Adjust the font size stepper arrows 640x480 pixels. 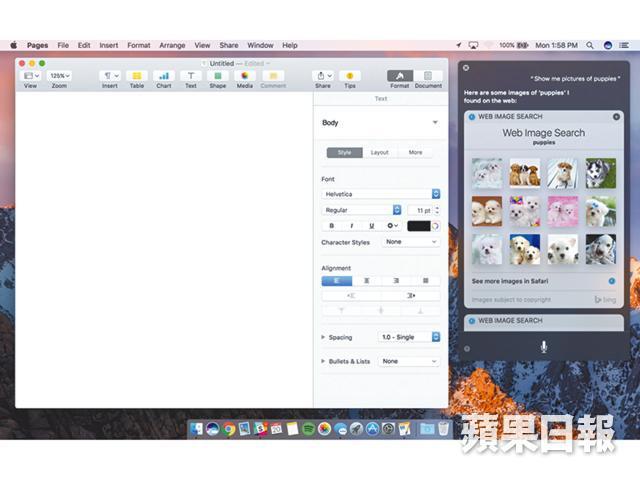(x=437, y=210)
